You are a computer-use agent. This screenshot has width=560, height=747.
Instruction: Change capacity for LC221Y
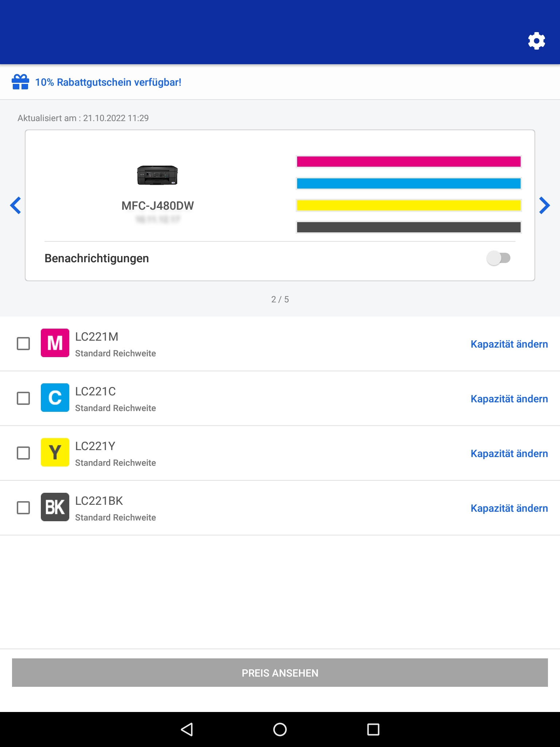[509, 453]
